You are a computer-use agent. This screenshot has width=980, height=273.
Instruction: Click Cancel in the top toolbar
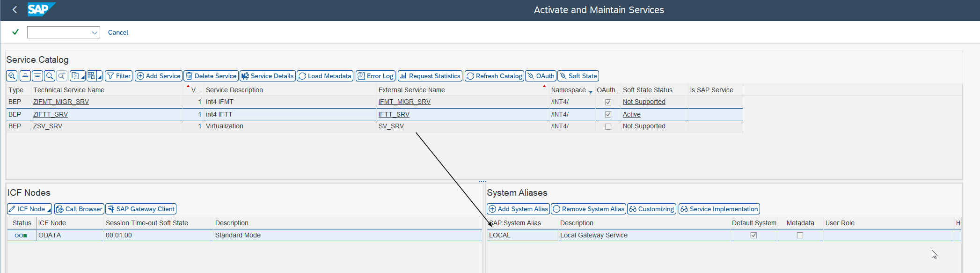click(x=118, y=32)
